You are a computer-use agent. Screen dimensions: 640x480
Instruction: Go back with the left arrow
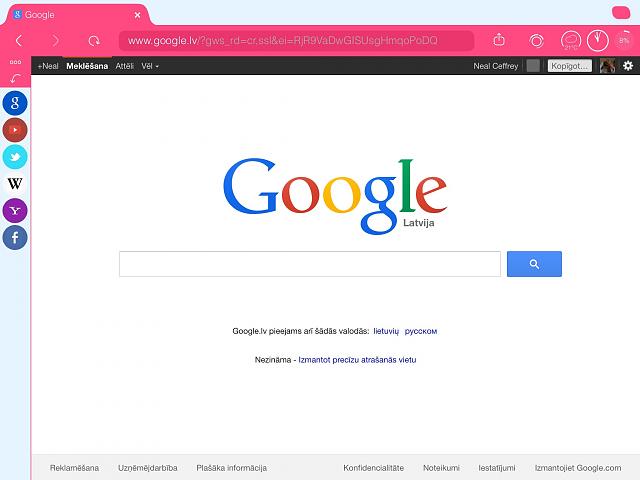click(x=19, y=40)
